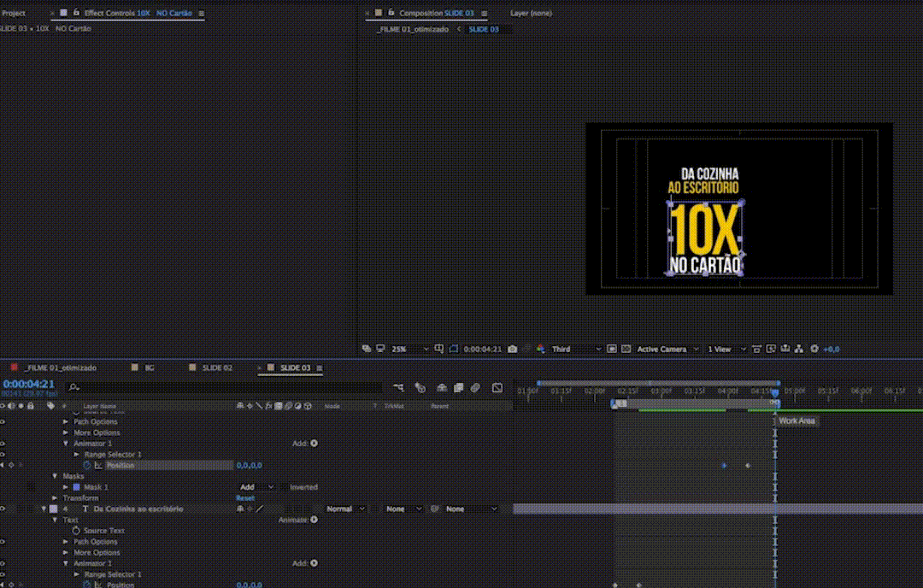
Task: Click the Mask 1 color swatch
Action: (76, 487)
